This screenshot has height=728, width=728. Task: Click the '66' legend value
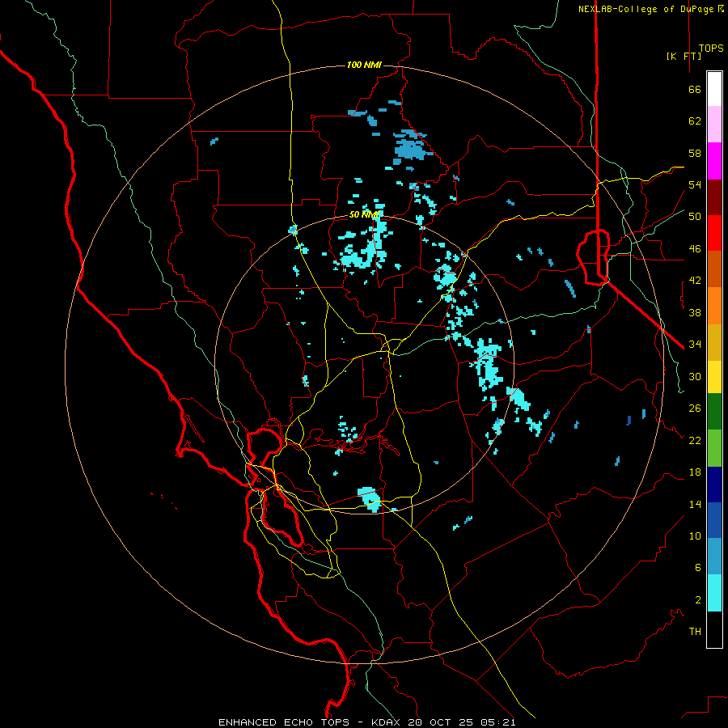coord(695,90)
